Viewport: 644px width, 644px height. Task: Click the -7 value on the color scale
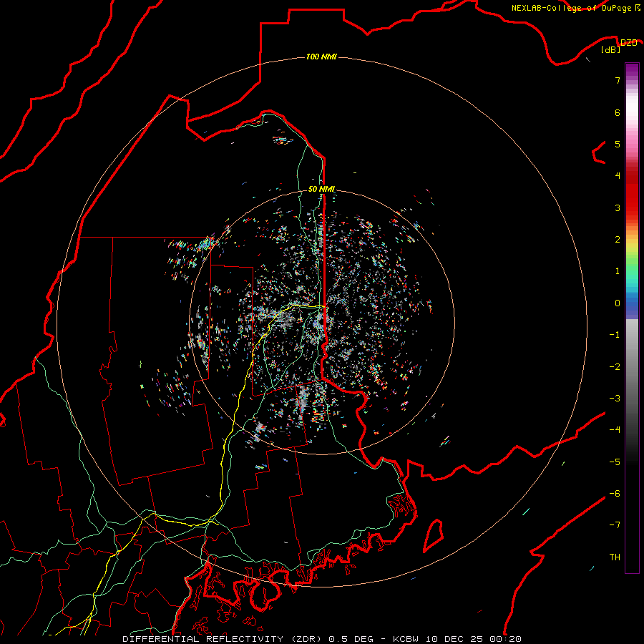[615, 525]
